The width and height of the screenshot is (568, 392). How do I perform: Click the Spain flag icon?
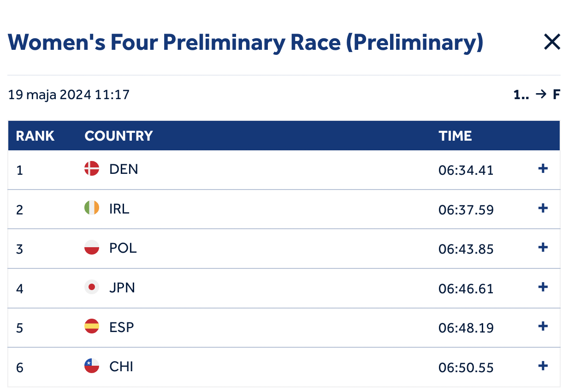point(92,327)
